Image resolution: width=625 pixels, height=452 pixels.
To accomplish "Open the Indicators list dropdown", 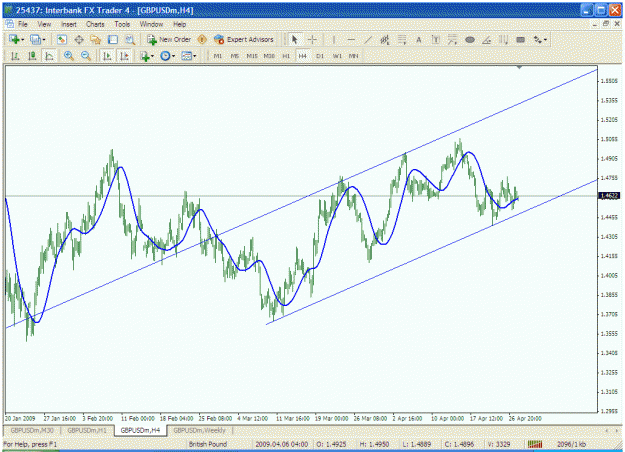I will (147, 56).
